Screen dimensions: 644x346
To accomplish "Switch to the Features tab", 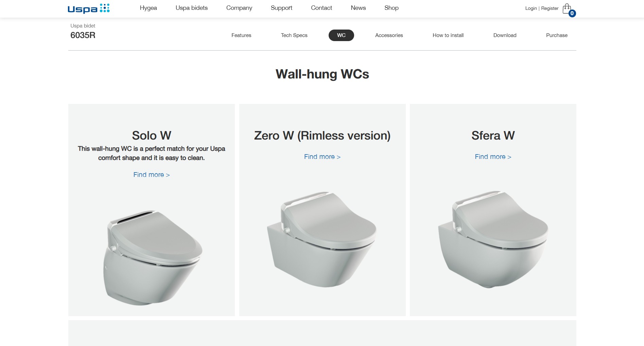I will (x=241, y=35).
